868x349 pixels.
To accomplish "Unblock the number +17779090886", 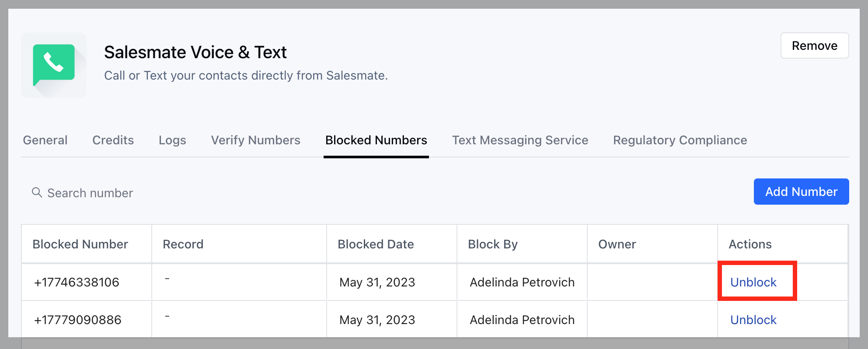I will click(x=753, y=320).
